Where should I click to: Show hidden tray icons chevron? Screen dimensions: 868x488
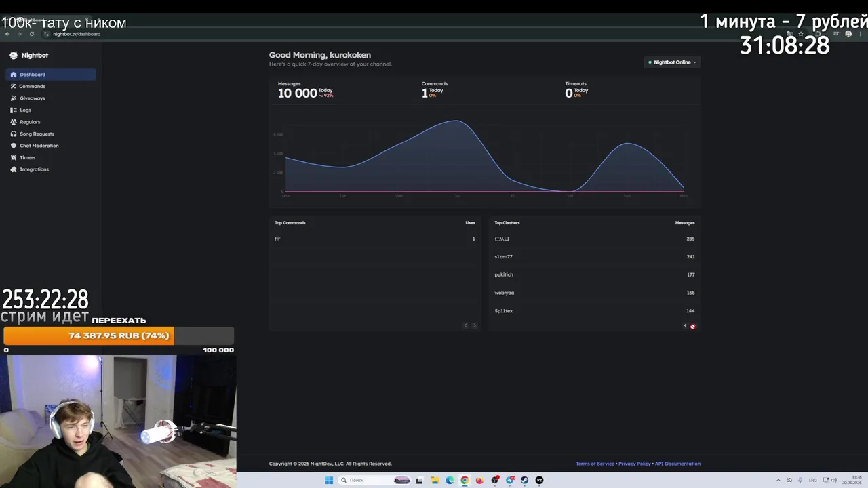tap(778, 480)
